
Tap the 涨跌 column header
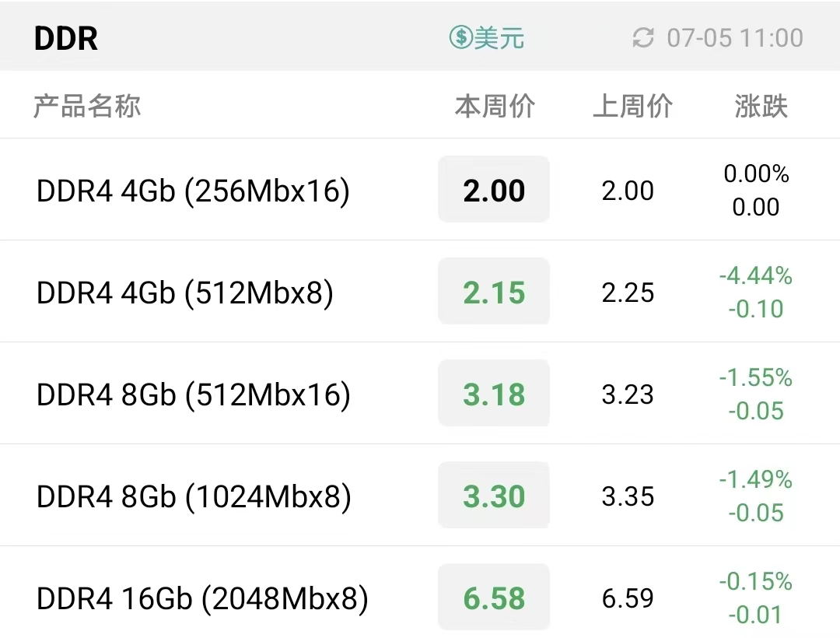(761, 106)
